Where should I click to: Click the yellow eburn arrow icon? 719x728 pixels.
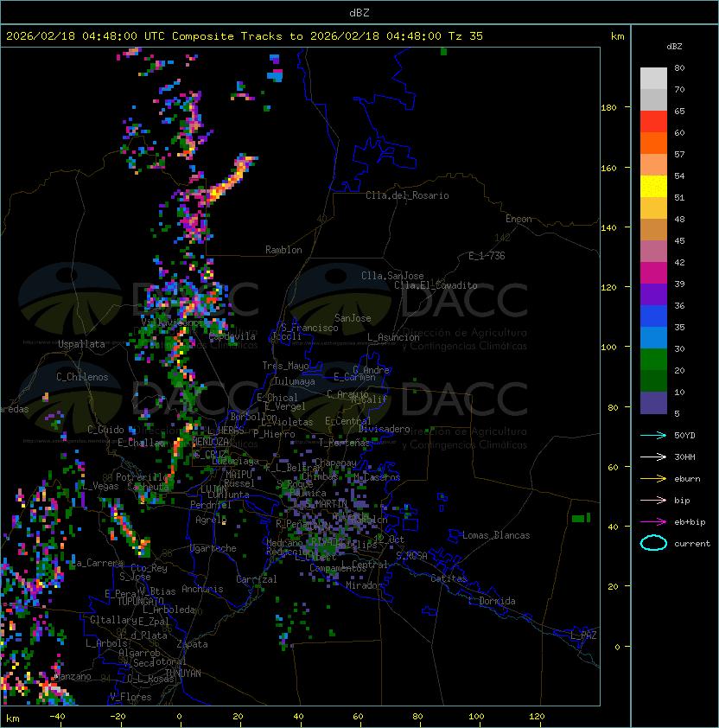pos(653,479)
